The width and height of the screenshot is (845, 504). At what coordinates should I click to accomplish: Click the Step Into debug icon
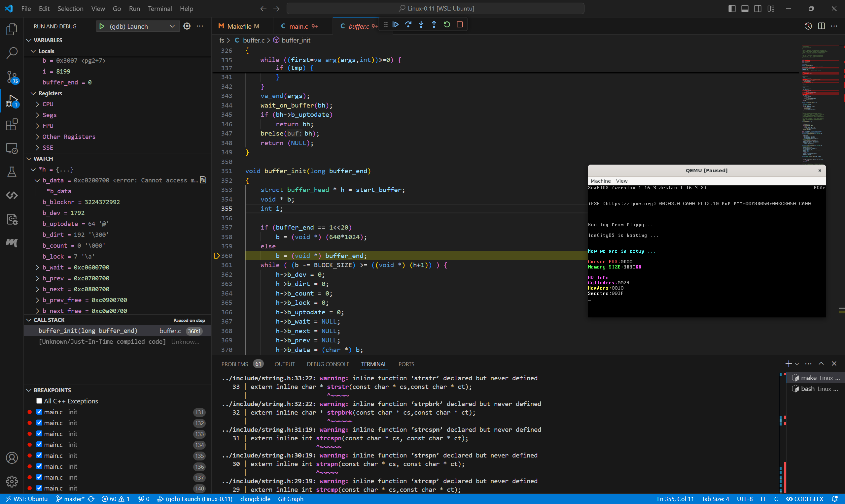click(421, 25)
